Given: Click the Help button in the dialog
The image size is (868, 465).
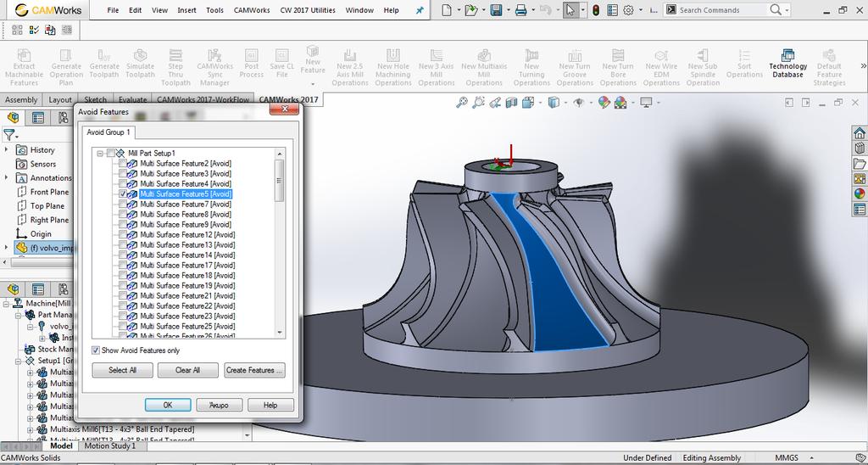Looking at the screenshot, I should click(x=270, y=405).
